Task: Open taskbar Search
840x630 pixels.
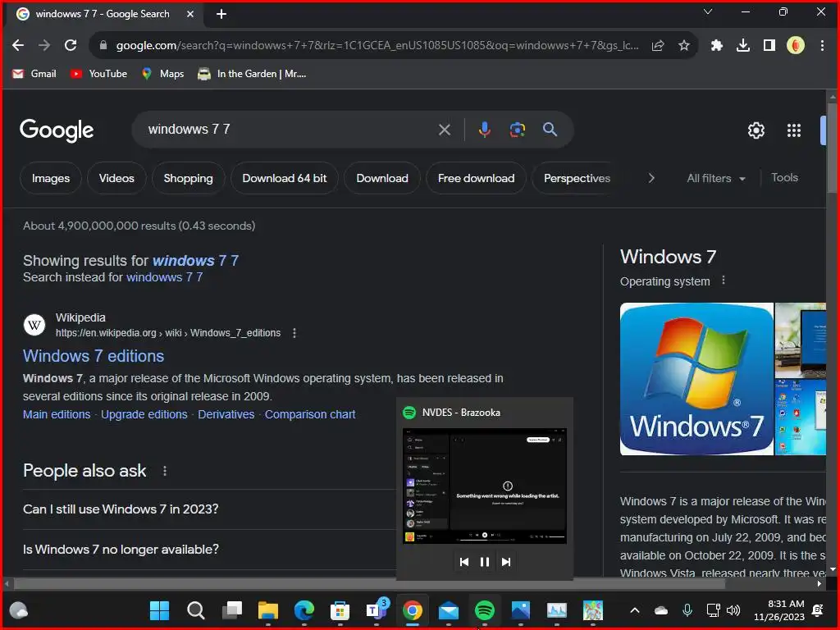Action: click(195, 610)
